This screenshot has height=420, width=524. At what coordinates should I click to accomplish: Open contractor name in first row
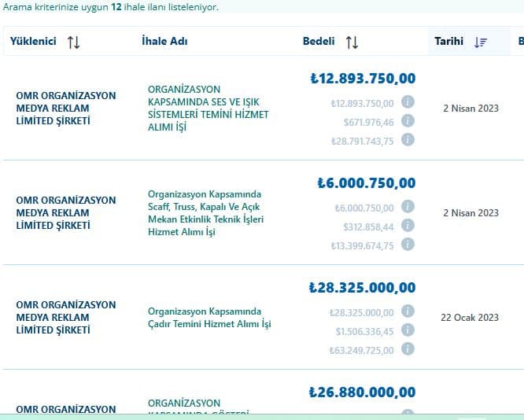coord(66,108)
